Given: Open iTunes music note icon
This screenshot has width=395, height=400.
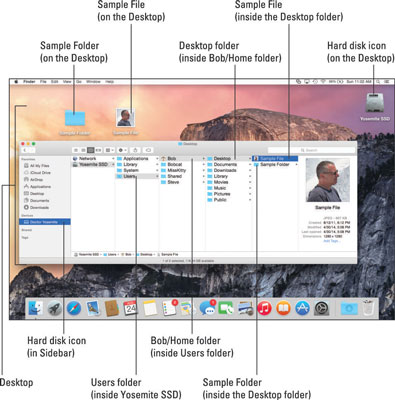Looking at the screenshot, I should click(x=264, y=308).
